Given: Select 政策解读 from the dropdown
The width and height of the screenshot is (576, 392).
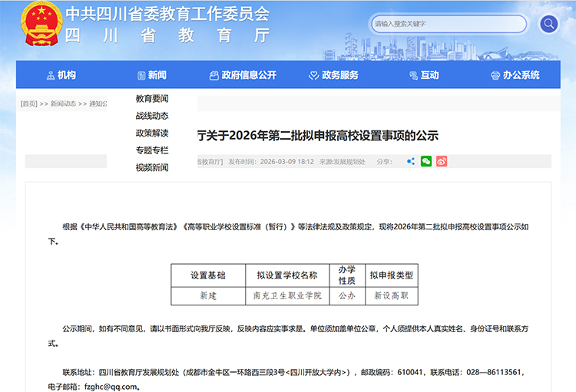Looking at the screenshot, I should 152,133.
